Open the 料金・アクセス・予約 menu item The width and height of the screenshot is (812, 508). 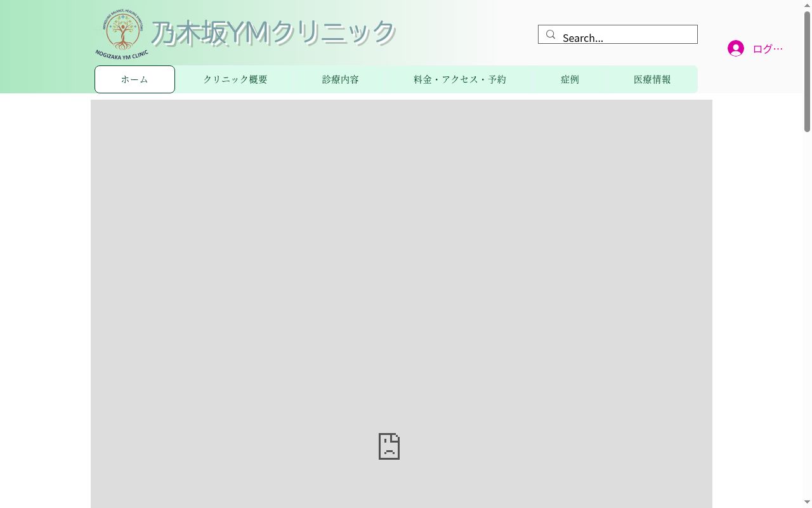(460, 79)
